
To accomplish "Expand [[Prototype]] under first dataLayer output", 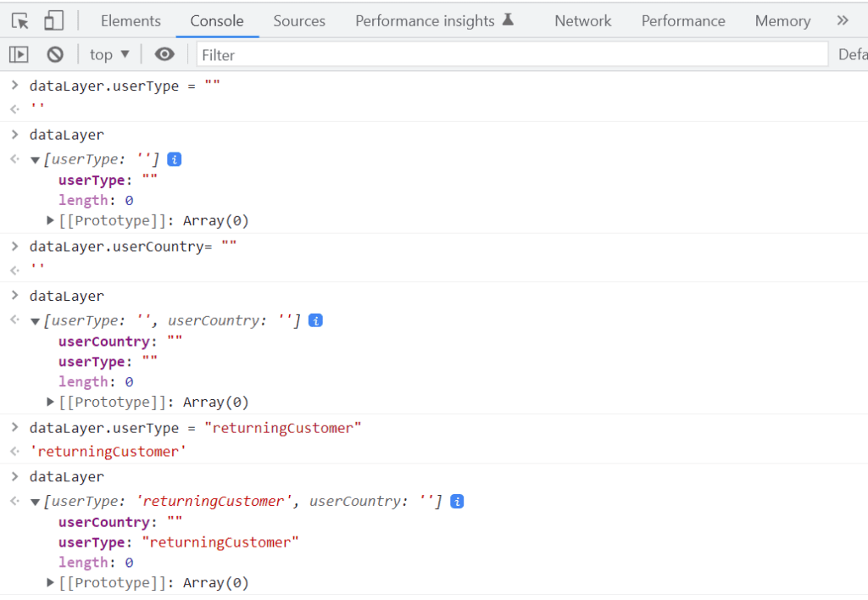I will point(50,220).
